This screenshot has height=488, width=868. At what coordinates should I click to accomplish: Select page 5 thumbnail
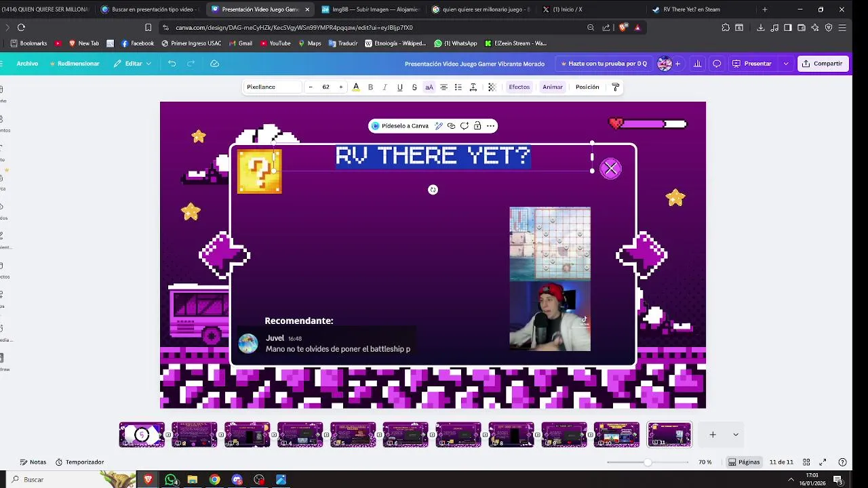[353, 434]
